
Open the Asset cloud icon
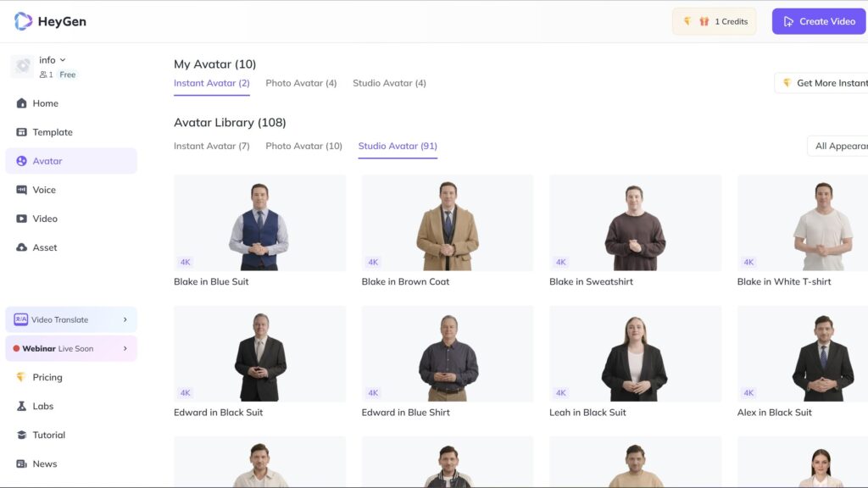tap(21, 247)
